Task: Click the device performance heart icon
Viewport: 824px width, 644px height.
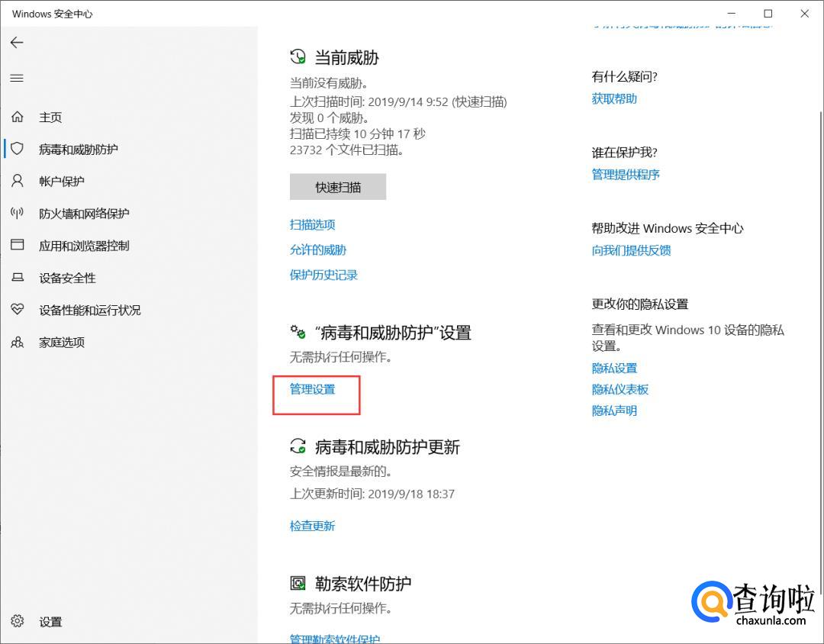Action: coord(18,310)
